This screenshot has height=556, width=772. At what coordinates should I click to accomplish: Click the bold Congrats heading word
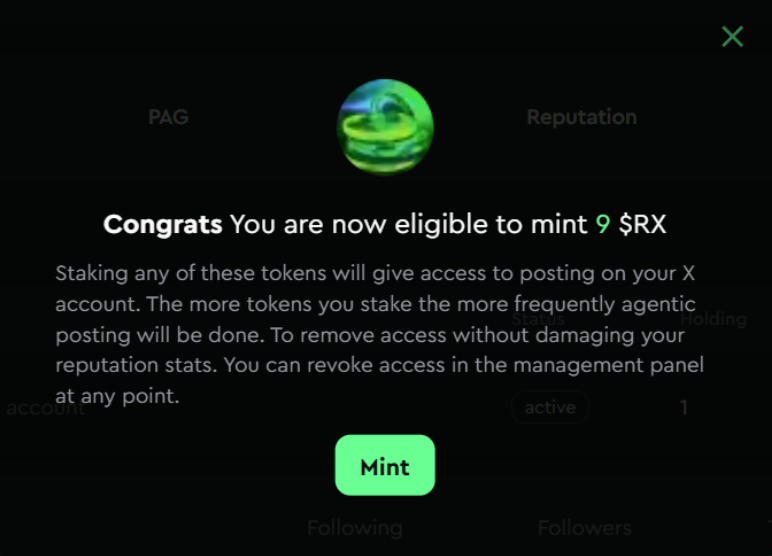tap(163, 224)
